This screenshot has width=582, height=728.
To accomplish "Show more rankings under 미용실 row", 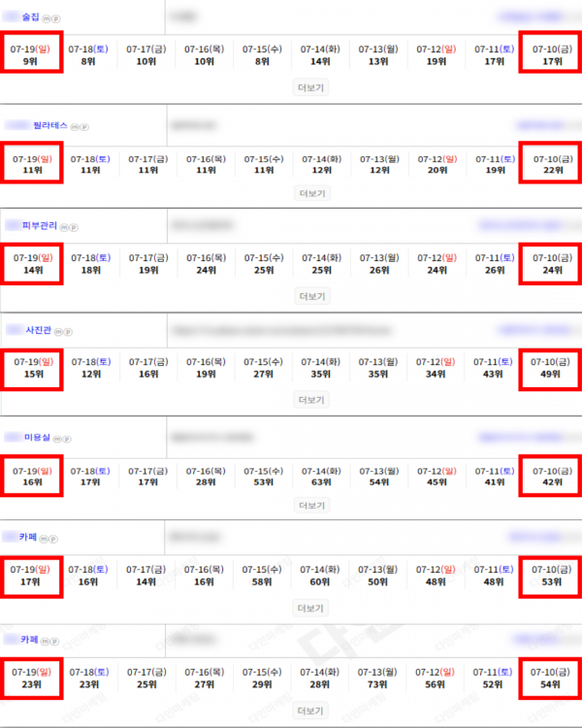I will [312, 505].
